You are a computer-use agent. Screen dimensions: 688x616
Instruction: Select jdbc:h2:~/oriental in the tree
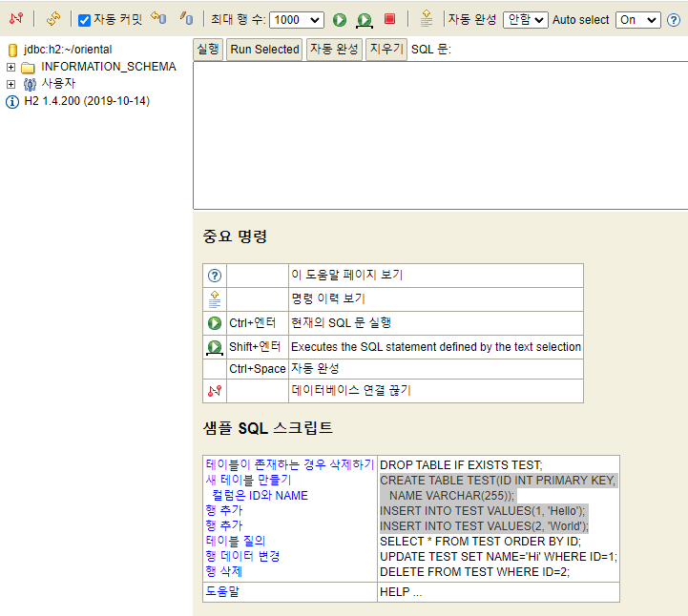pos(68,50)
